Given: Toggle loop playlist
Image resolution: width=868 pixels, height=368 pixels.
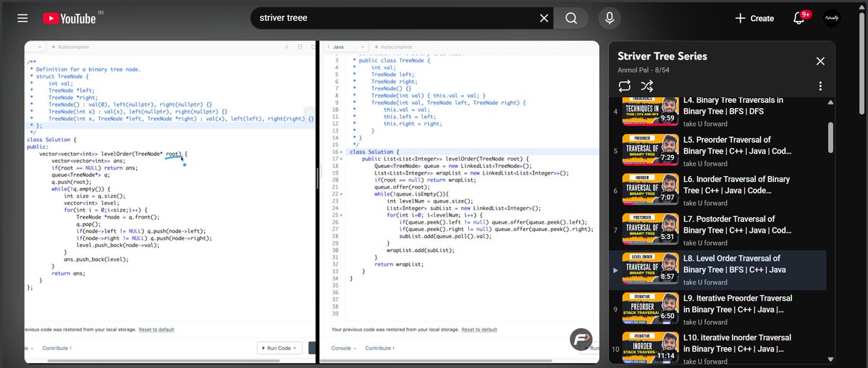Looking at the screenshot, I should click(625, 86).
